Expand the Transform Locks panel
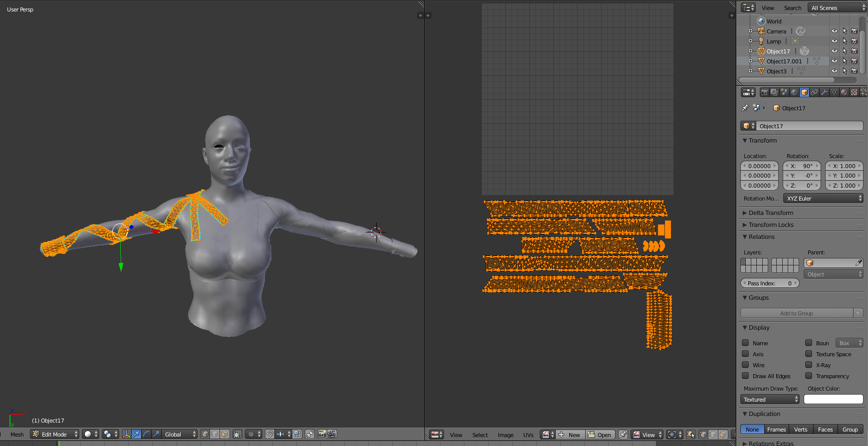This screenshot has height=446, width=868. 771,224
